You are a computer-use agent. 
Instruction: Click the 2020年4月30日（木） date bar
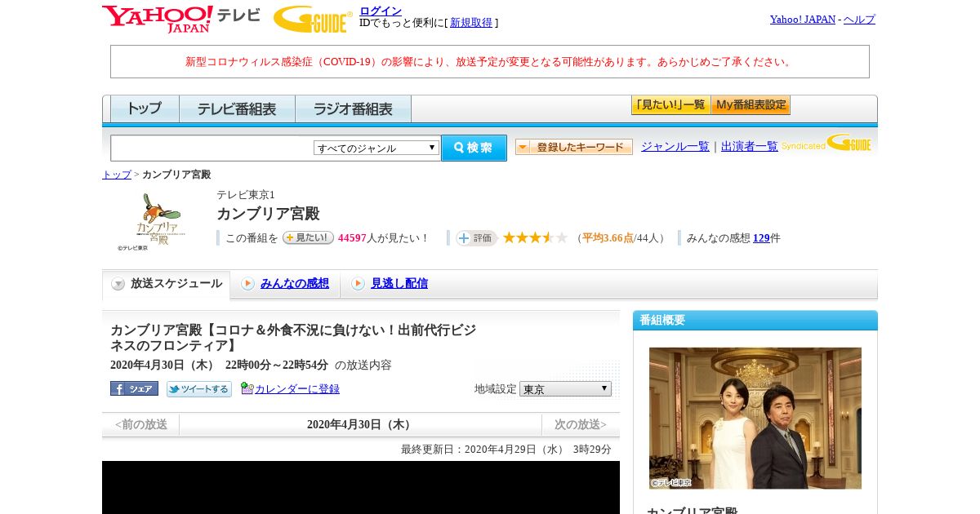tap(360, 424)
